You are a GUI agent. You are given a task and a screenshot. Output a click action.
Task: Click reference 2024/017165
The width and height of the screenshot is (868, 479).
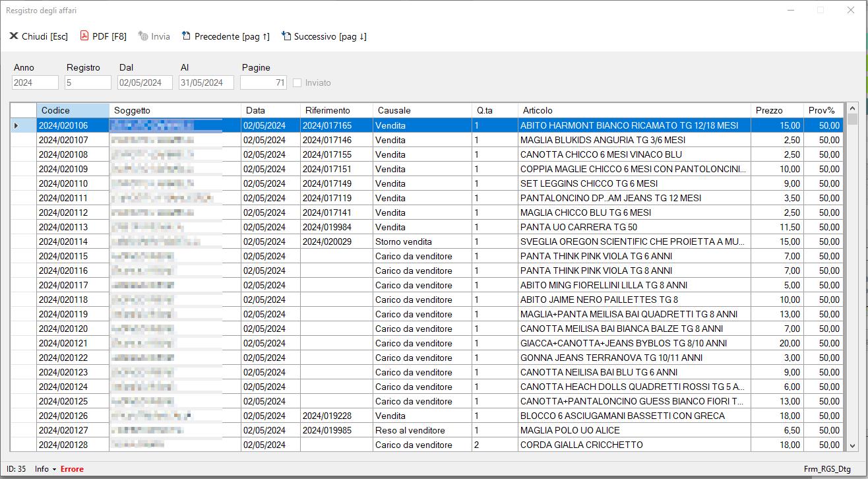coord(336,125)
